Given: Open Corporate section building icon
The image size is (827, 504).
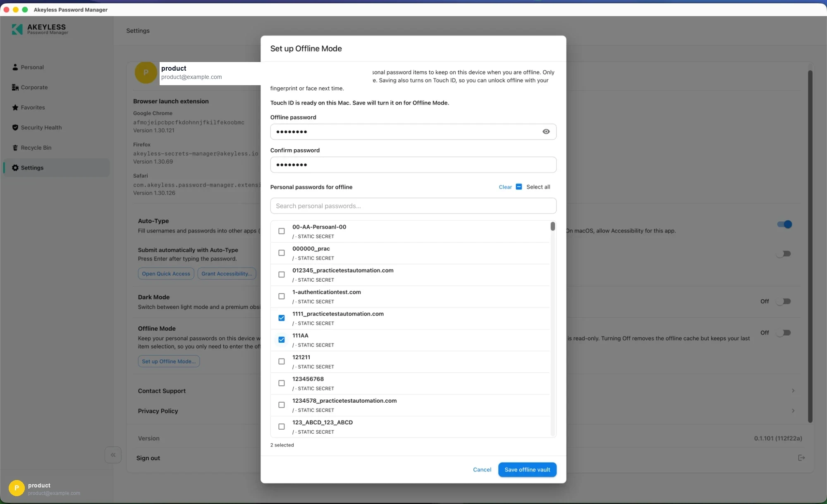Looking at the screenshot, I should point(15,87).
